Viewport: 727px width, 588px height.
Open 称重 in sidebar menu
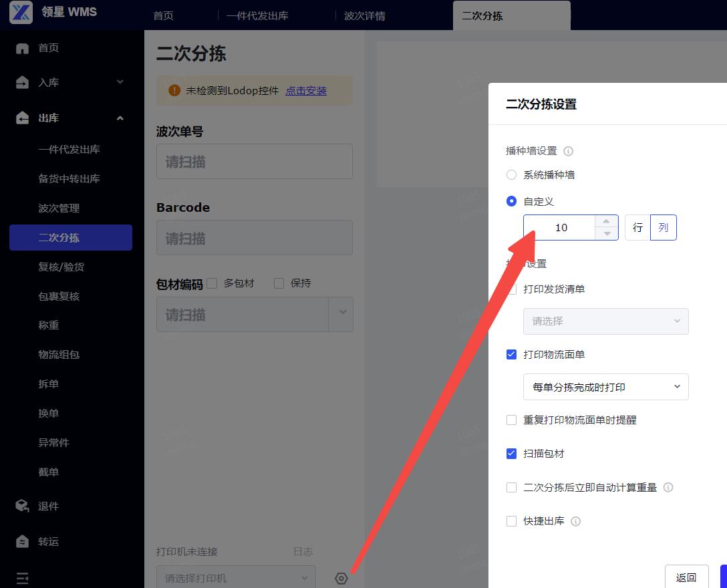[49, 325]
